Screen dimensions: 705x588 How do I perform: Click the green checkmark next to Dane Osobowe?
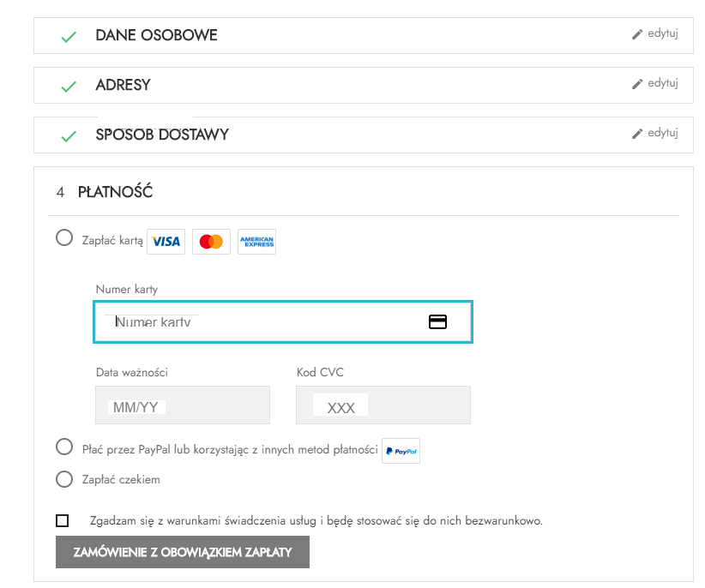pyautogui.click(x=69, y=37)
